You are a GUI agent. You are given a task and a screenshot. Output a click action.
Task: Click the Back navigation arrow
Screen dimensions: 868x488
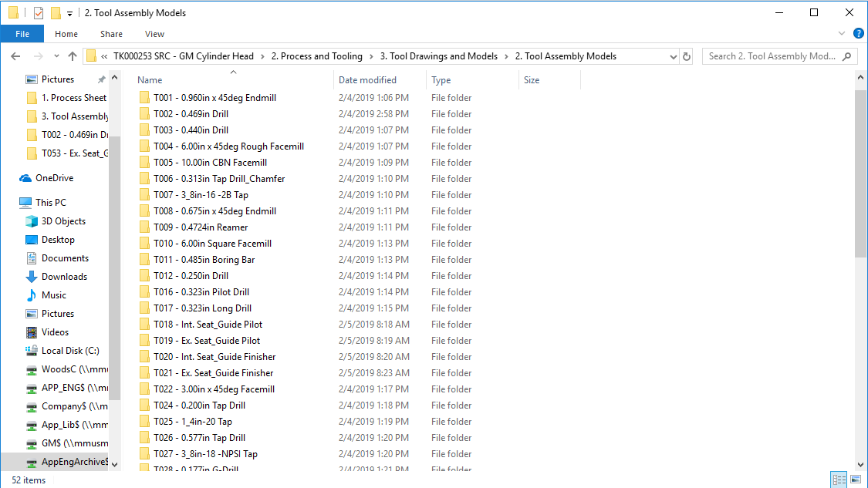pyautogui.click(x=15, y=56)
